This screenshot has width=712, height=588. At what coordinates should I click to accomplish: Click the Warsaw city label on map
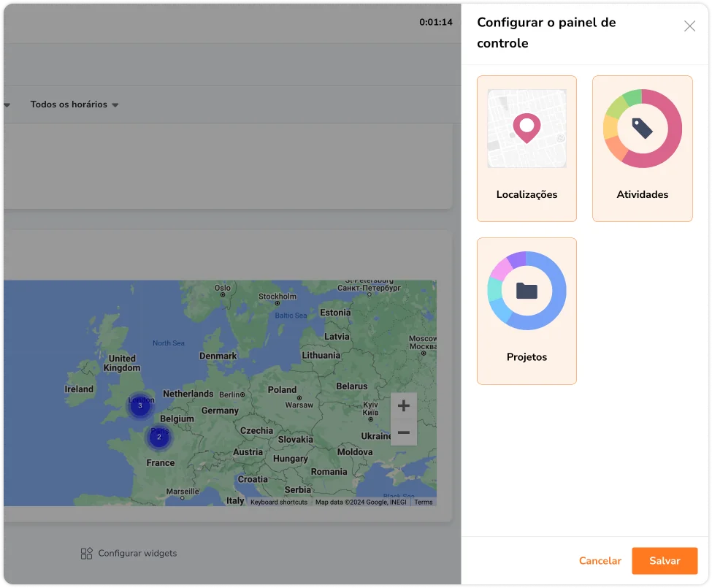point(299,405)
